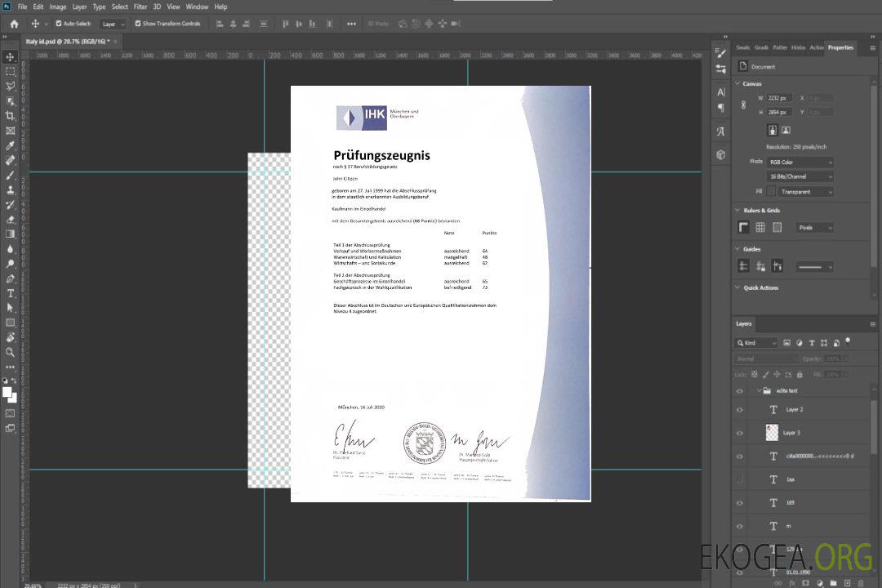This screenshot has width=882, height=588.
Task: Open the Mode RGB Color dropdown
Action: (800, 162)
